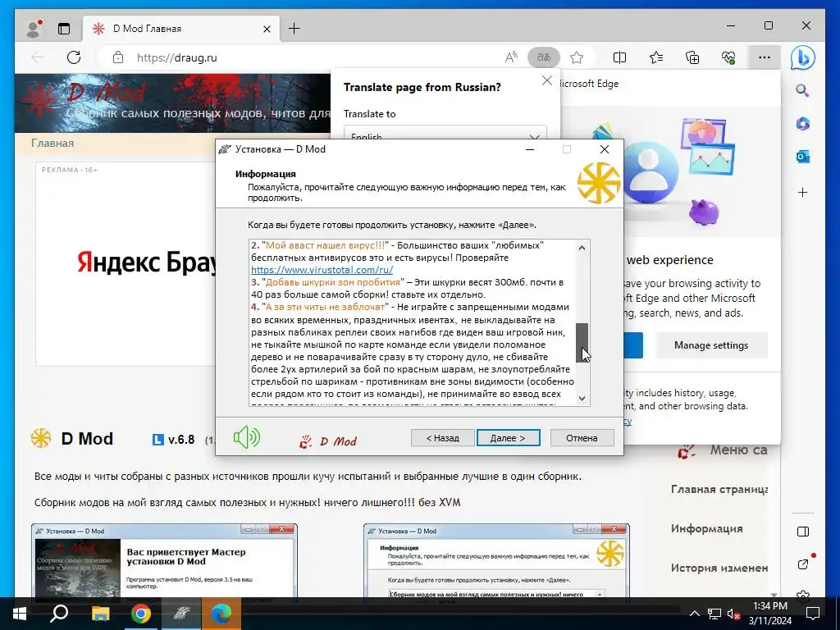Open taskbar search
The height and width of the screenshot is (630, 840).
(x=59, y=614)
